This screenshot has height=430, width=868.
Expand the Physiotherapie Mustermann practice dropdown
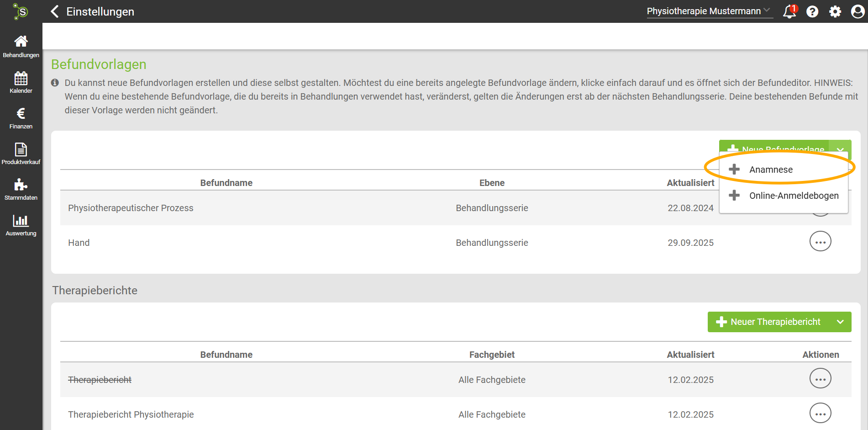point(709,11)
